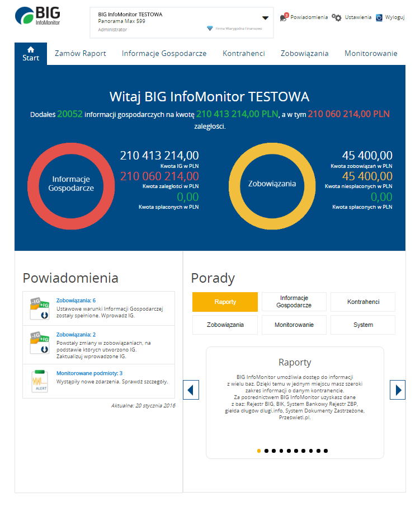Click 'Panorama Max 599' account text
This screenshot has height=506, width=420.
point(121,21)
